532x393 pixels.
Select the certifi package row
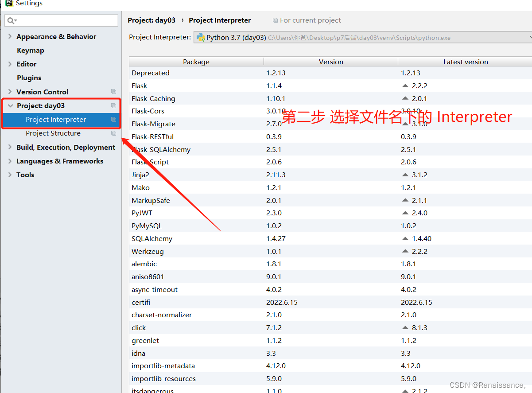pyautogui.click(x=330, y=302)
